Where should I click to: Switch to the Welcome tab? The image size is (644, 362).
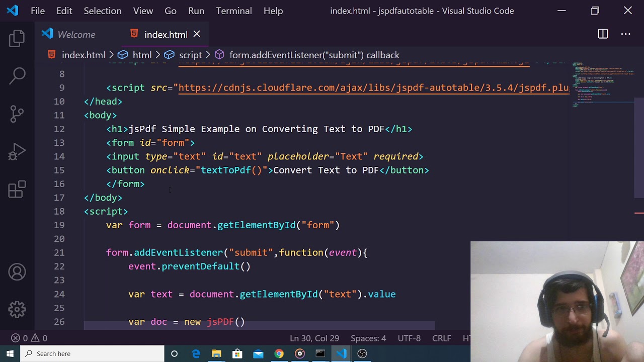[76, 35]
